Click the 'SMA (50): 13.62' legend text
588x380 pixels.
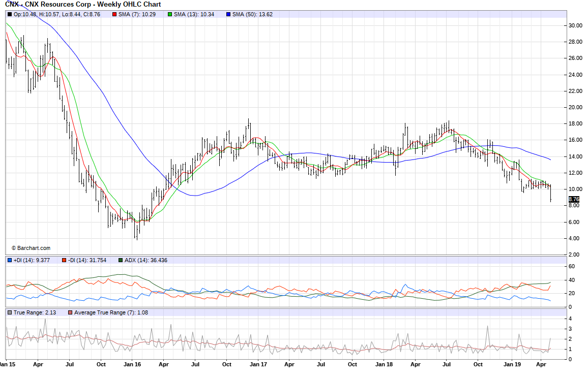coord(252,15)
